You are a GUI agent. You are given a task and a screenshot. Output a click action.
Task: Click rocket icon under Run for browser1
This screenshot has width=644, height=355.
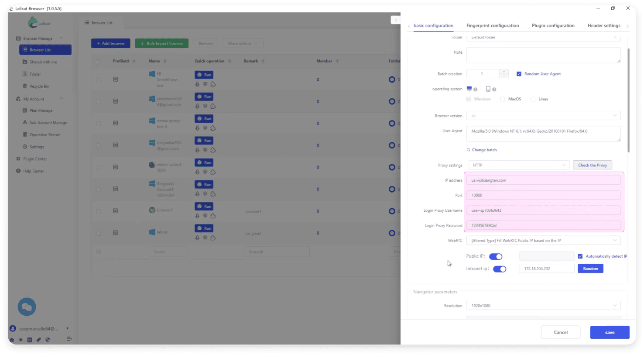(x=197, y=216)
